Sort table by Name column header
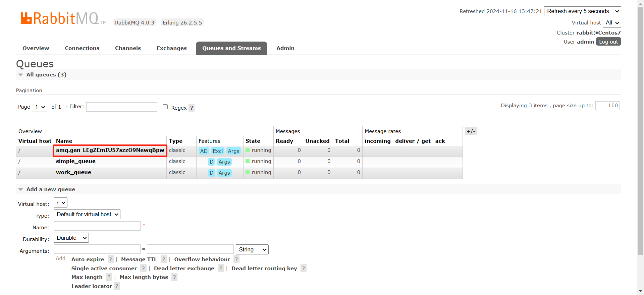This screenshot has width=644, height=295. pos(64,141)
